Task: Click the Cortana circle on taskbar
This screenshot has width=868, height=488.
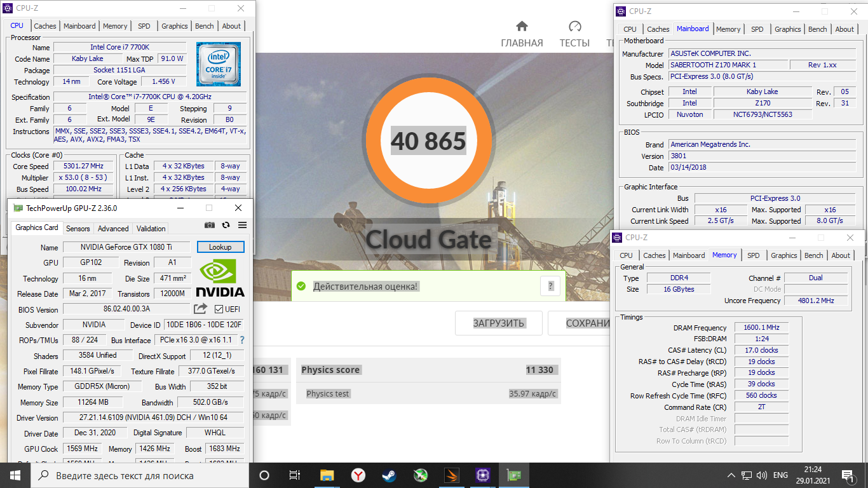Action: (x=264, y=475)
